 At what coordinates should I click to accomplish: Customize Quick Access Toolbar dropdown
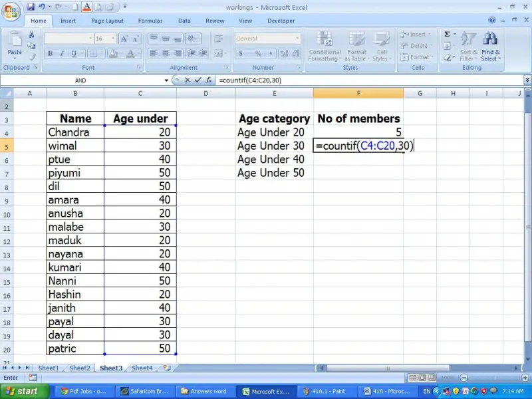(125, 7)
